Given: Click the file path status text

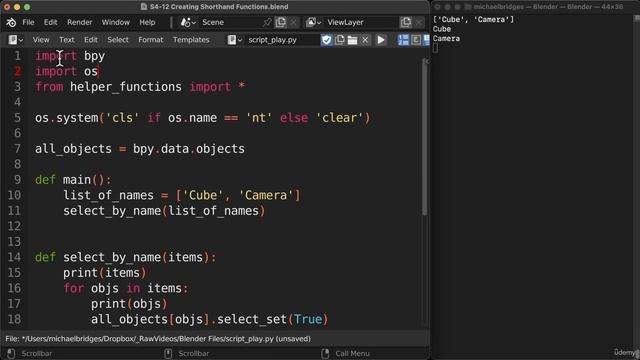Looking at the screenshot, I should click(158, 339).
